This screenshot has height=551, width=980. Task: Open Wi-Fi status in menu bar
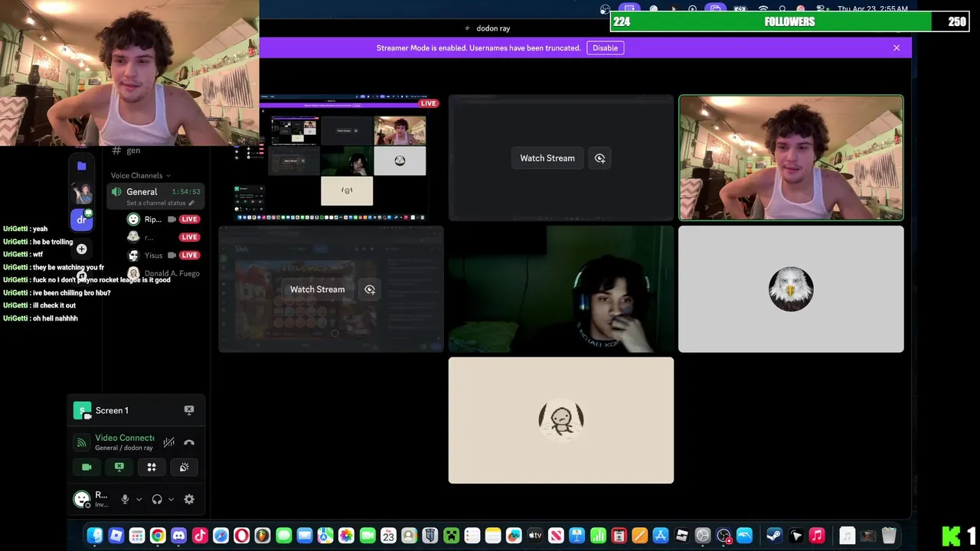pos(763,8)
